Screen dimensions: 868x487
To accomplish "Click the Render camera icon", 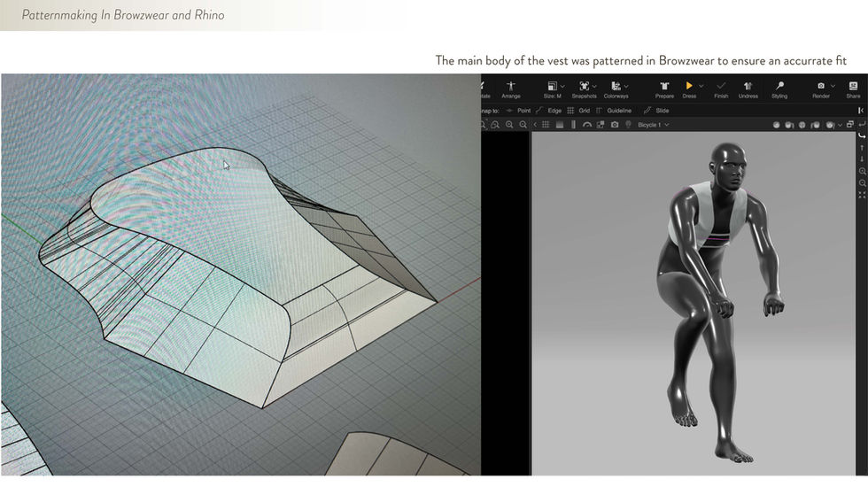I will 821,86.
